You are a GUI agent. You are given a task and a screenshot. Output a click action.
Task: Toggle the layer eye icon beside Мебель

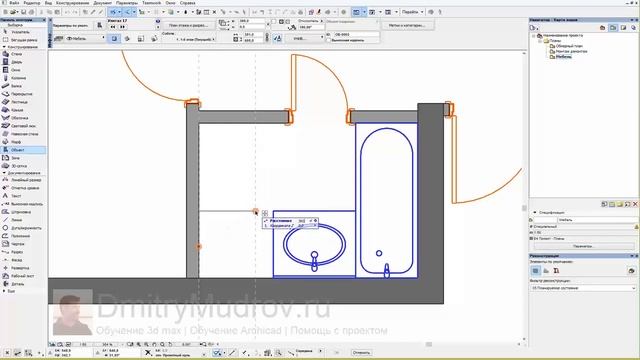(x=69, y=38)
